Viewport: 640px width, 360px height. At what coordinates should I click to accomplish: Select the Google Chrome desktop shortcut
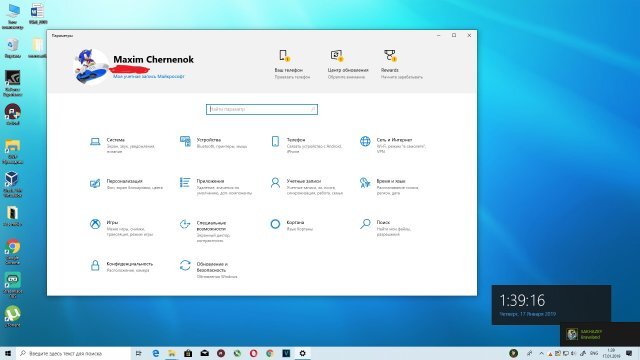tap(13, 252)
